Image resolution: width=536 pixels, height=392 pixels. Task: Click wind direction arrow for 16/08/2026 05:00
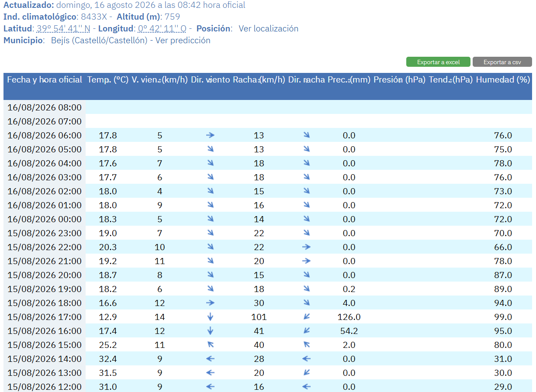pos(210,149)
